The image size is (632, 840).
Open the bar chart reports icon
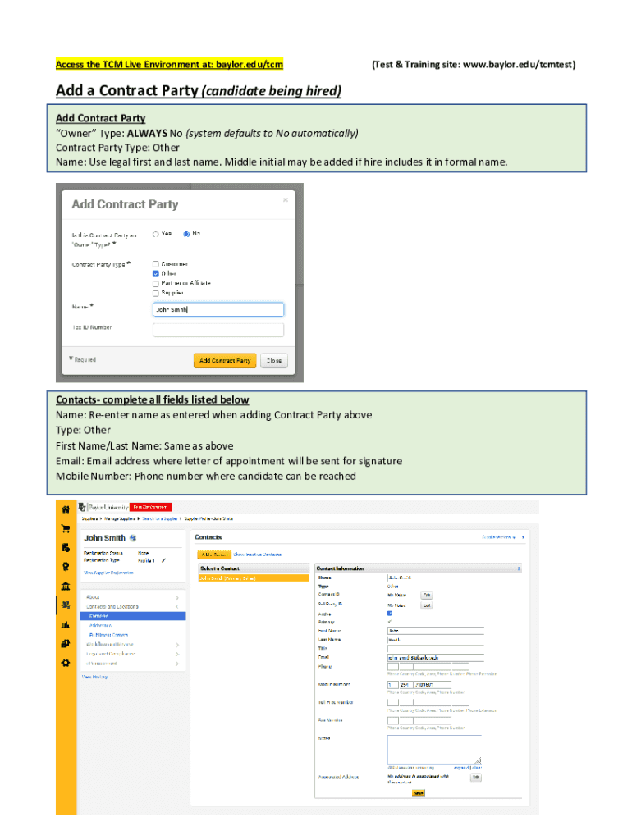click(x=66, y=624)
